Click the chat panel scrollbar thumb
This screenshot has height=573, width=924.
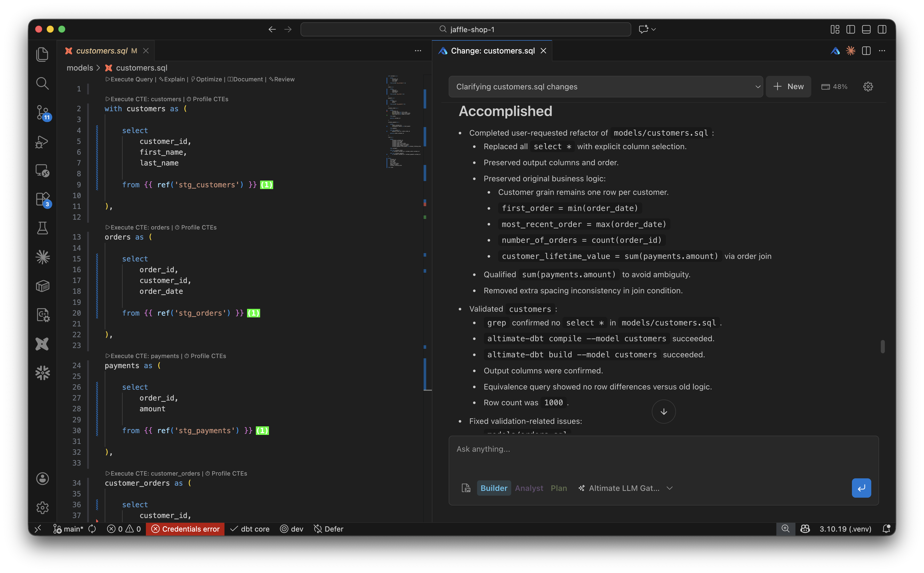[x=883, y=346]
